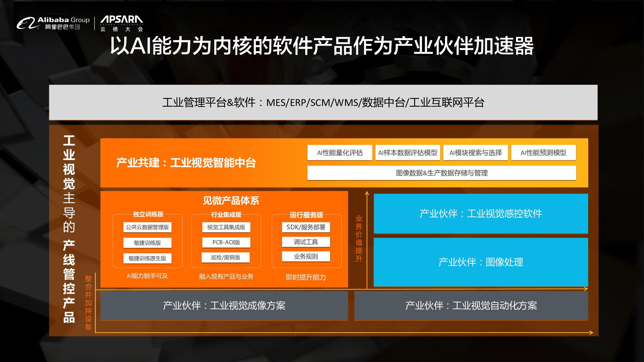Click the 敏捷训练版 item
This screenshot has width=644, height=362.
(x=147, y=243)
